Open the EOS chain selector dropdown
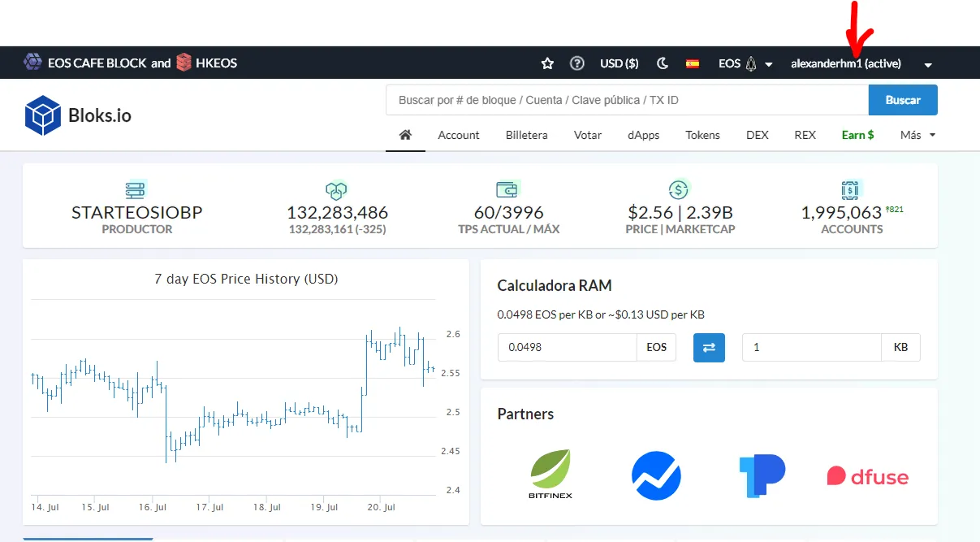This screenshot has width=980, height=542. (x=745, y=63)
